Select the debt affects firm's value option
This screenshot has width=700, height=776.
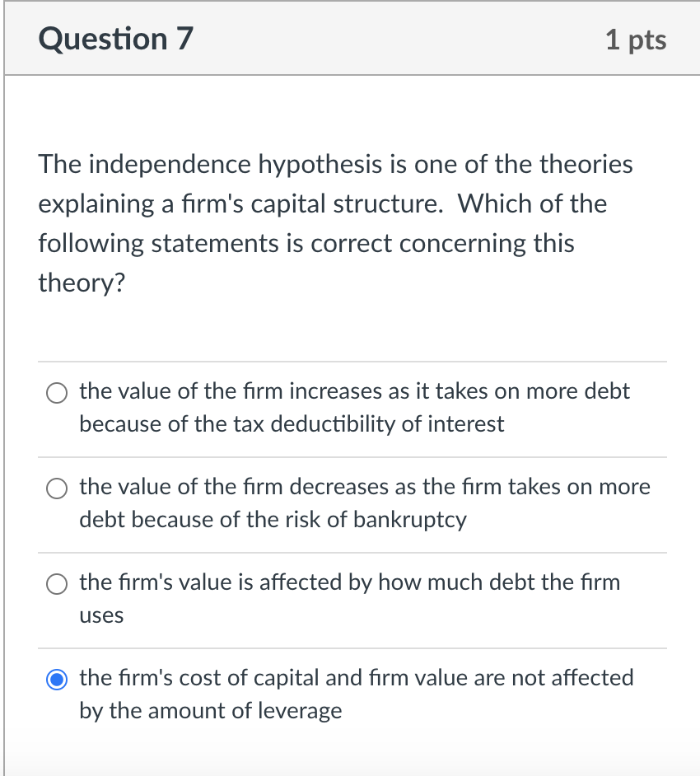point(57,584)
